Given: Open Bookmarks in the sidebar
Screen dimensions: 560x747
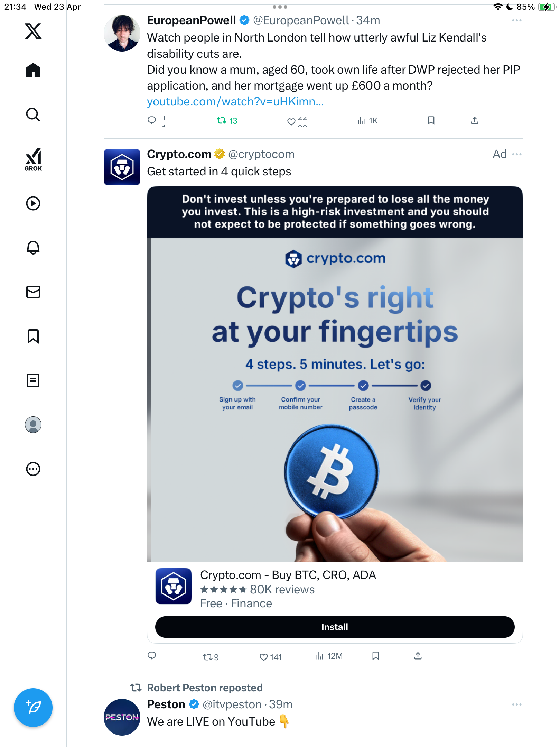Looking at the screenshot, I should click(x=33, y=336).
